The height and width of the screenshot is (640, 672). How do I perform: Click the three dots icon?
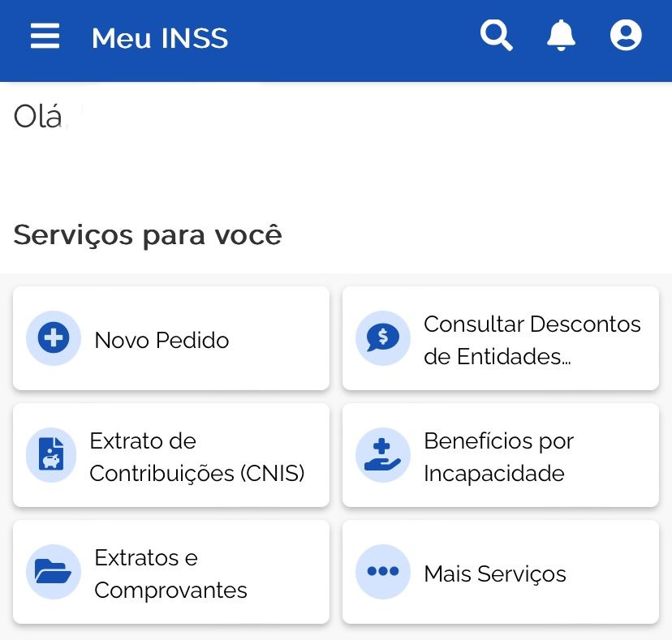point(383,572)
